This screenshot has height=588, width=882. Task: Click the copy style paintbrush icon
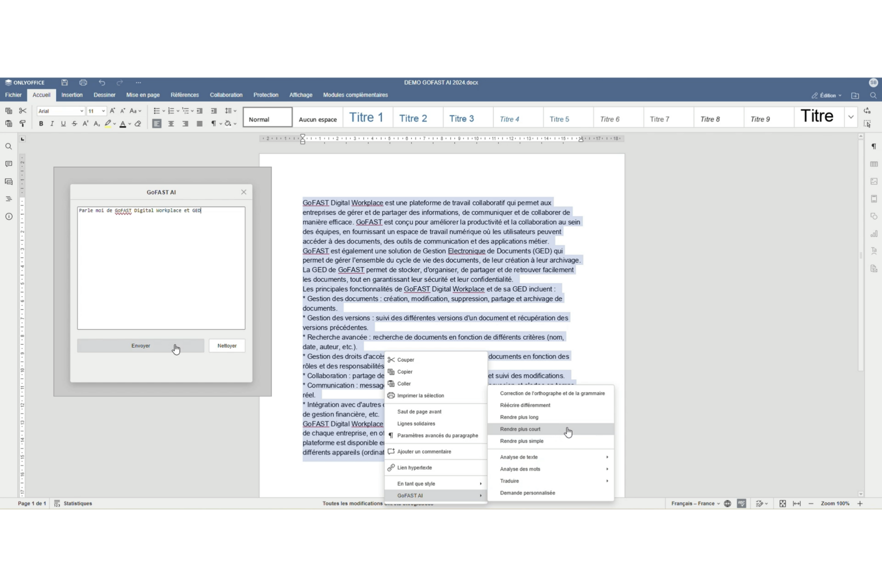click(23, 123)
